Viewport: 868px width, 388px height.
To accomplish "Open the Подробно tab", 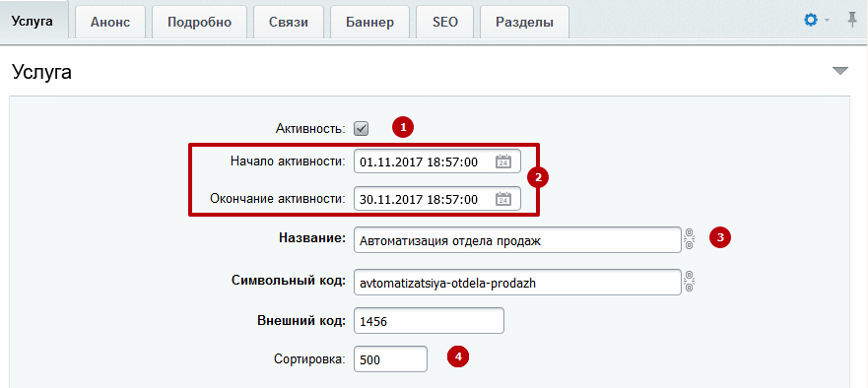I will click(x=199, y=22).
